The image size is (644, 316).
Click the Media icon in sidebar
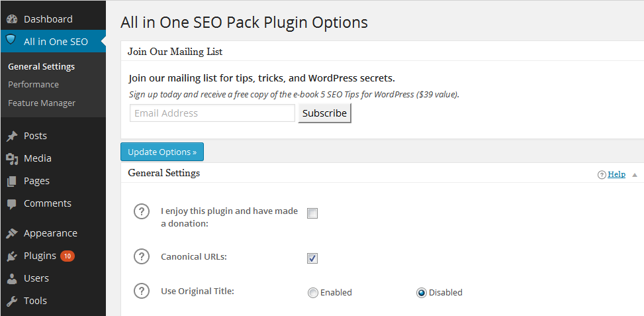click(x=11, y=158)
